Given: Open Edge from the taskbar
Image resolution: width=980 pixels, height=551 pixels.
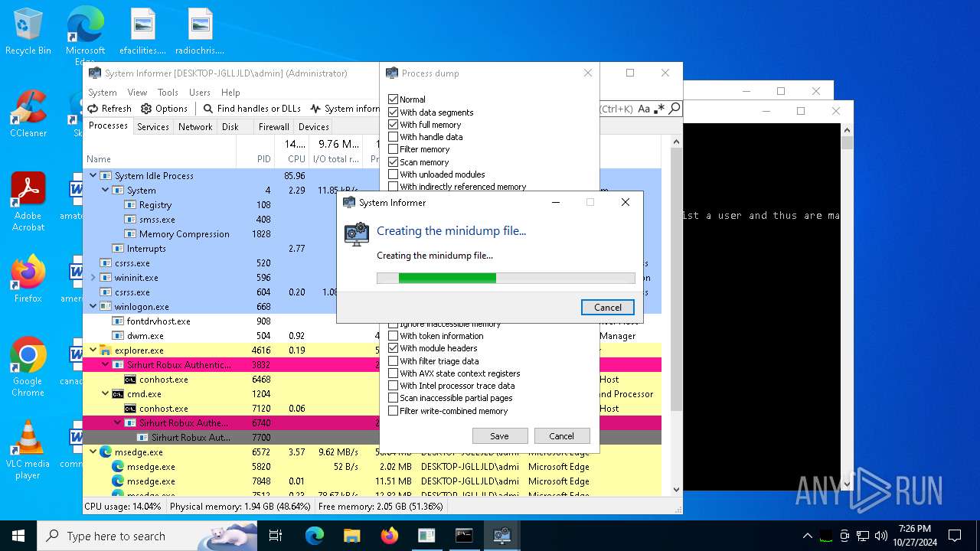Looking at the screenshot, I should tap(315, 536).
